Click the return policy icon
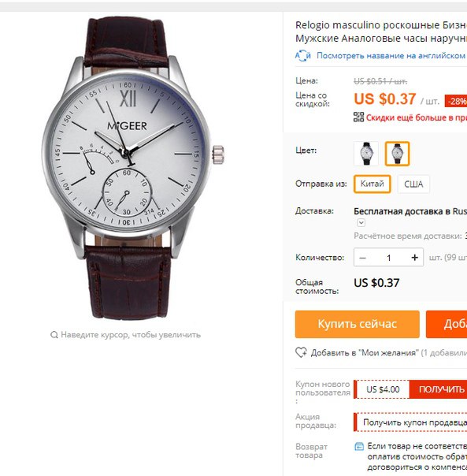 pyautogui.click(x=359, y=447)
